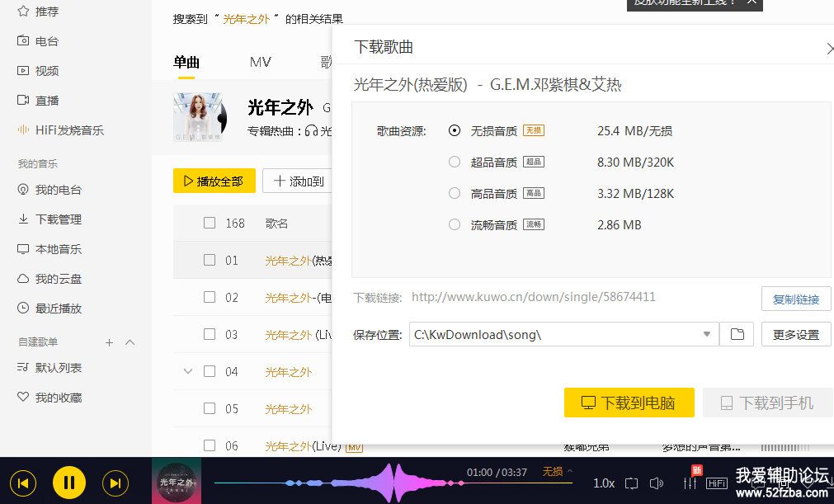834x504 pixels.
Task: Click the download link URL text
Action: [534, 297]
